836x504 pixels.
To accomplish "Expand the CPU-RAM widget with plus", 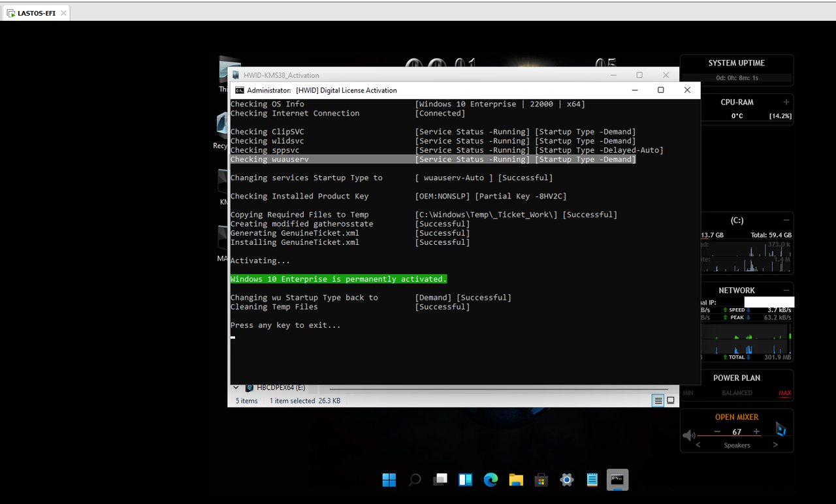I will point(786,102).
